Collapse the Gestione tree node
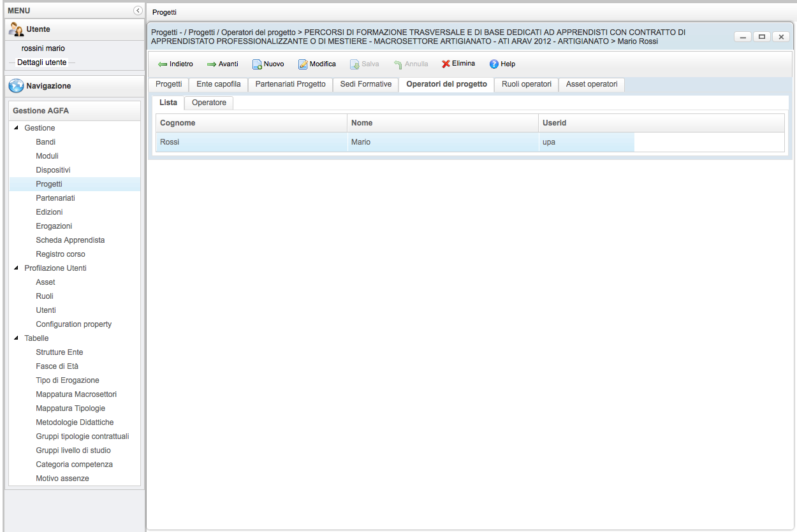Viewport: 797px width, 532px height. (16, 128)
